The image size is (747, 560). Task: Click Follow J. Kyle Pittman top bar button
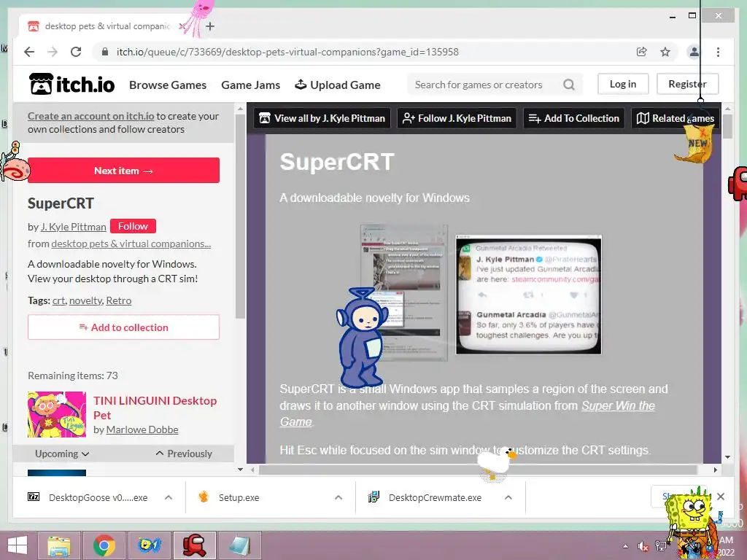coord(457,118)
